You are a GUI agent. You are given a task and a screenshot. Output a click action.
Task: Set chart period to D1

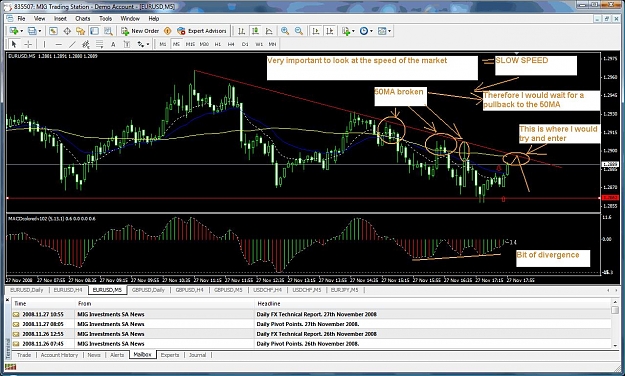(245, 44)
